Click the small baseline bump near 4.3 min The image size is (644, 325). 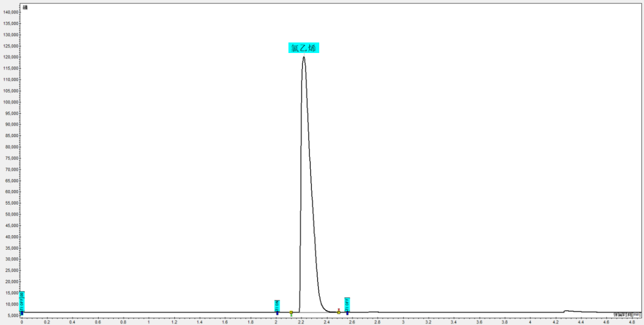coord(567,311)
